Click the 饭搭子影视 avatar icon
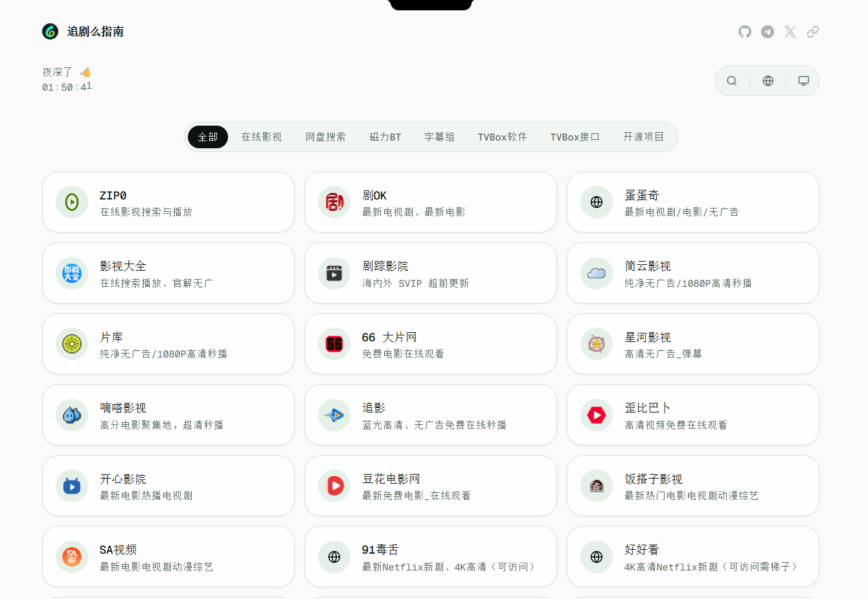 (597, 486)
